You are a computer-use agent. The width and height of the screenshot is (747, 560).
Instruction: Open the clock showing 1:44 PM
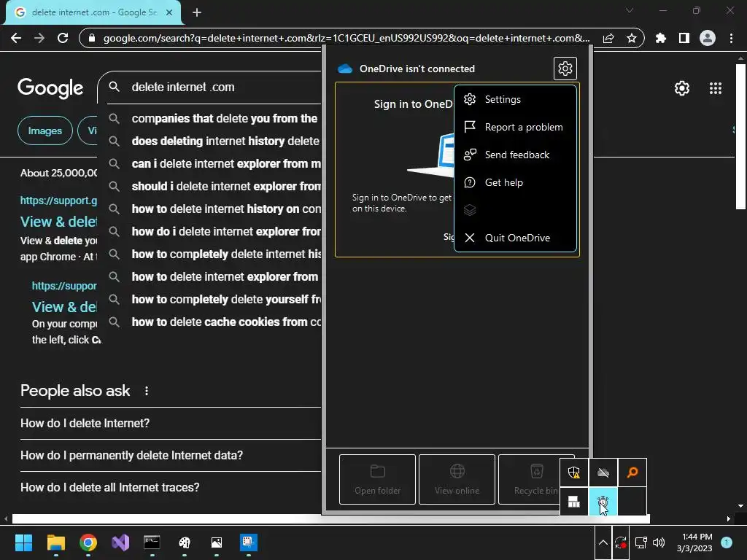(694, 542)
